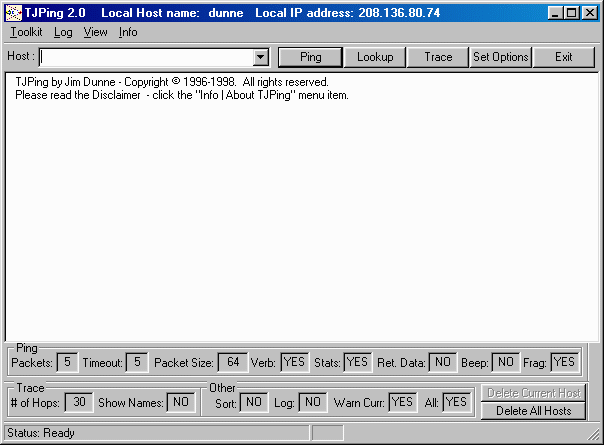Click the Trace button
This screenshot has width=604, height=445.
[x=438, y=57]
